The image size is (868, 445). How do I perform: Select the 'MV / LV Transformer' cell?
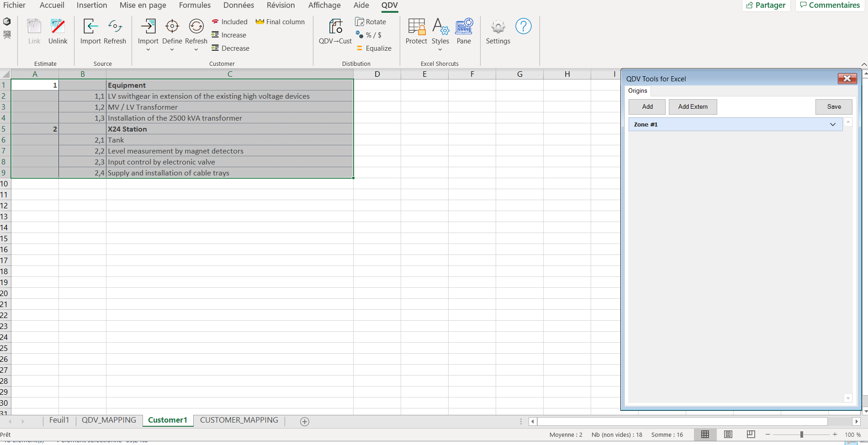click(x=230, y=107)
